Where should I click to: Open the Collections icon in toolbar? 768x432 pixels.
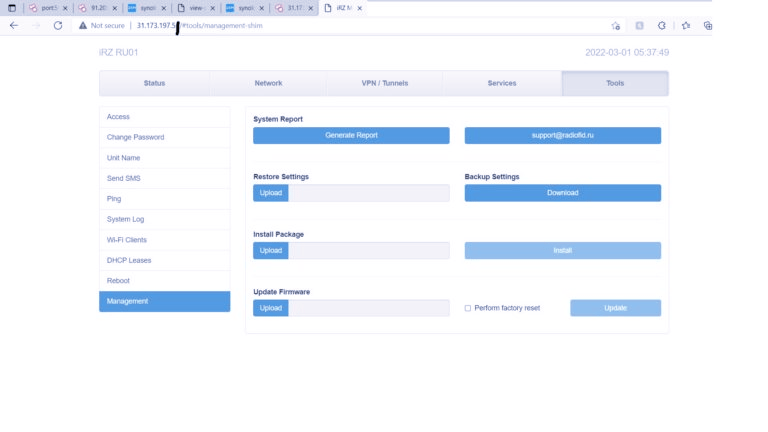coord(708,25)
